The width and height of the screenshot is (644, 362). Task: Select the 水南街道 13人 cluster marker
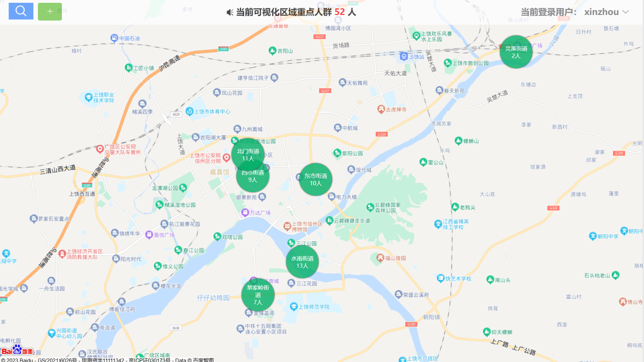(x=302, y=262)
